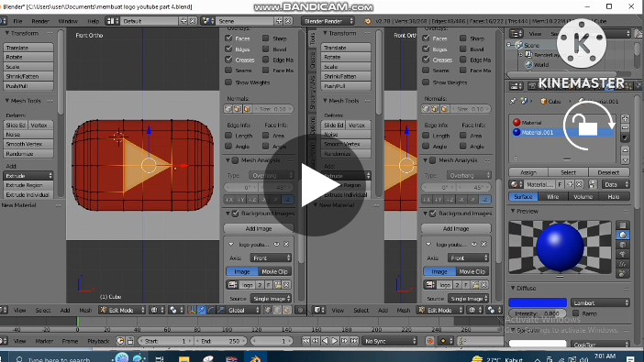Click the Deselect material button

[608, 172]
